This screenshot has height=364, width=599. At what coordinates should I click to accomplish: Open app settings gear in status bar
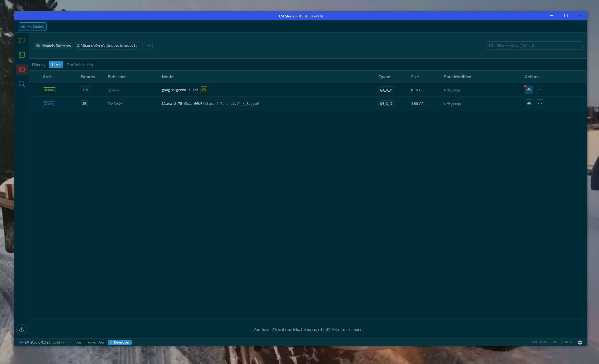click(x=580, y=343)
